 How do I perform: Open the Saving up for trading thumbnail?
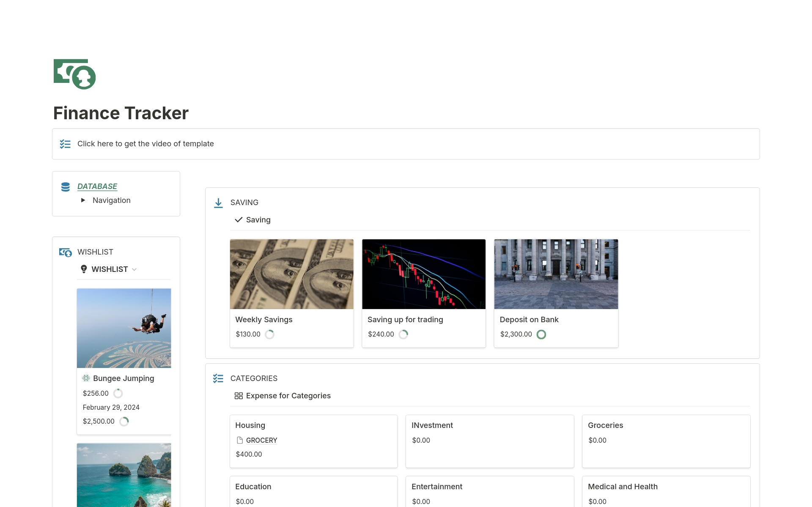click(x=424, y=274)
